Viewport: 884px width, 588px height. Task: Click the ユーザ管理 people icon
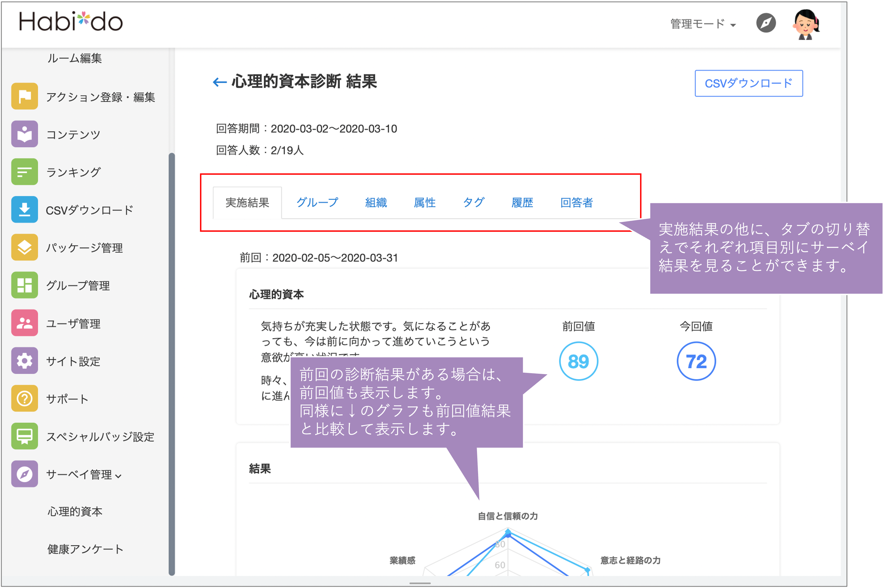coord(25,323)
